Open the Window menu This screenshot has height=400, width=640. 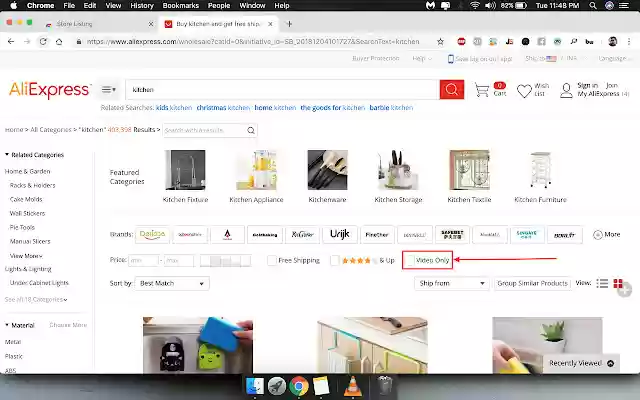tap(252, 5)
